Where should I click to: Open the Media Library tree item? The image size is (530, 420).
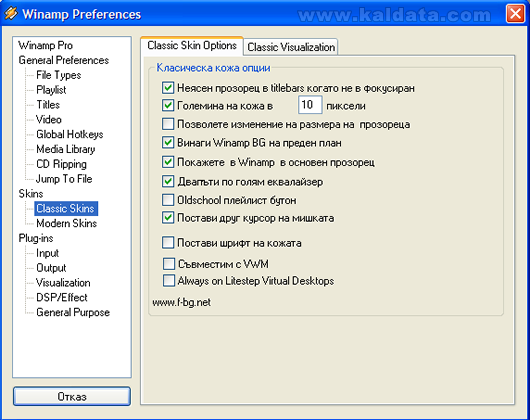(66, 149)
